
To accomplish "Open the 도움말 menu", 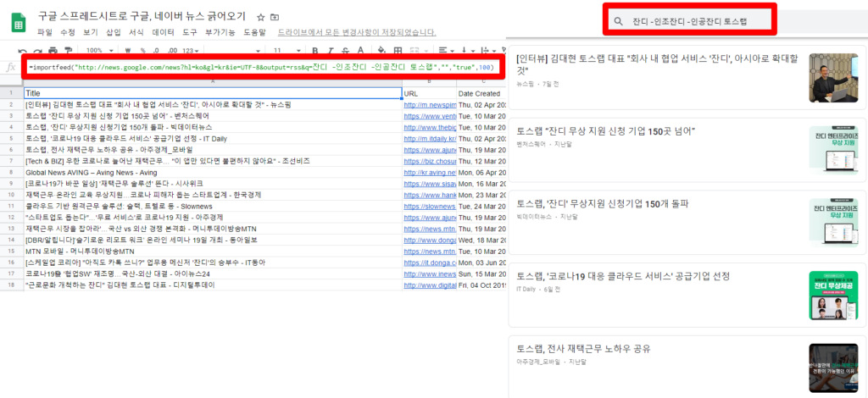I will (254, 32).
